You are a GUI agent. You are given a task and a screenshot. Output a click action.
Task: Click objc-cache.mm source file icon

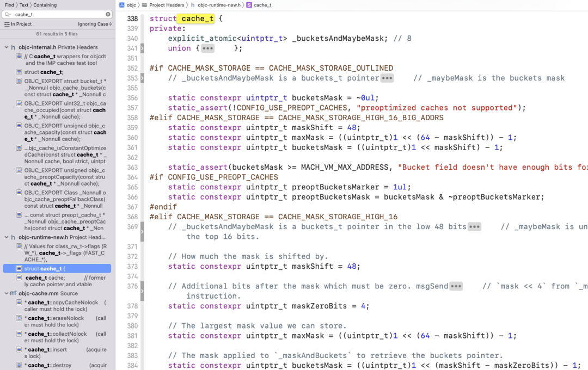[x=13, y=293]
